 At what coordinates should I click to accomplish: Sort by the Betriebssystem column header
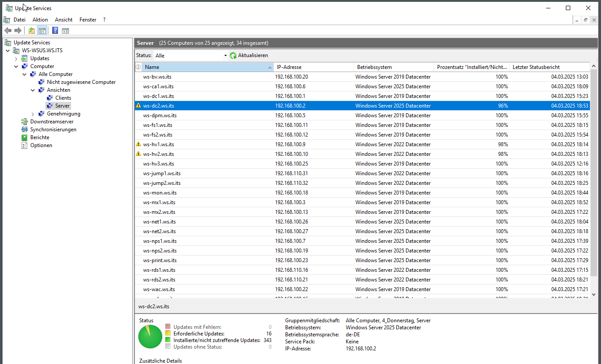coord(394,67)
